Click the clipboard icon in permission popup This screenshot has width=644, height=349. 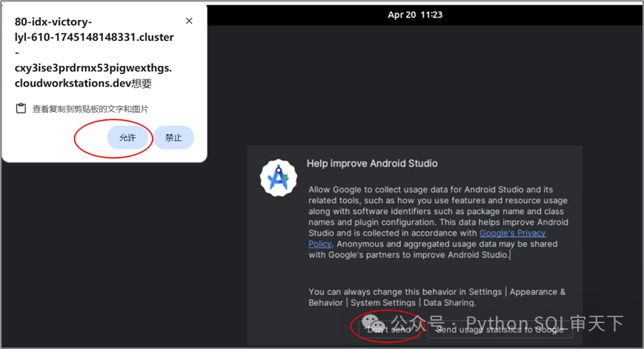coord(21,108)
